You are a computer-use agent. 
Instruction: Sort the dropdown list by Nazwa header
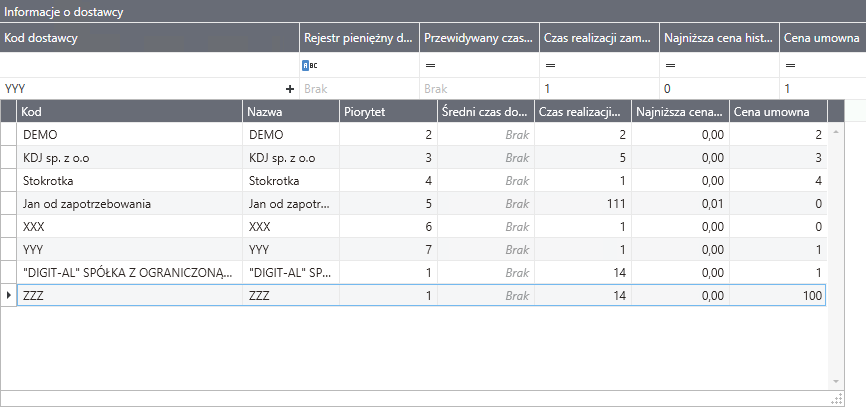290,111
